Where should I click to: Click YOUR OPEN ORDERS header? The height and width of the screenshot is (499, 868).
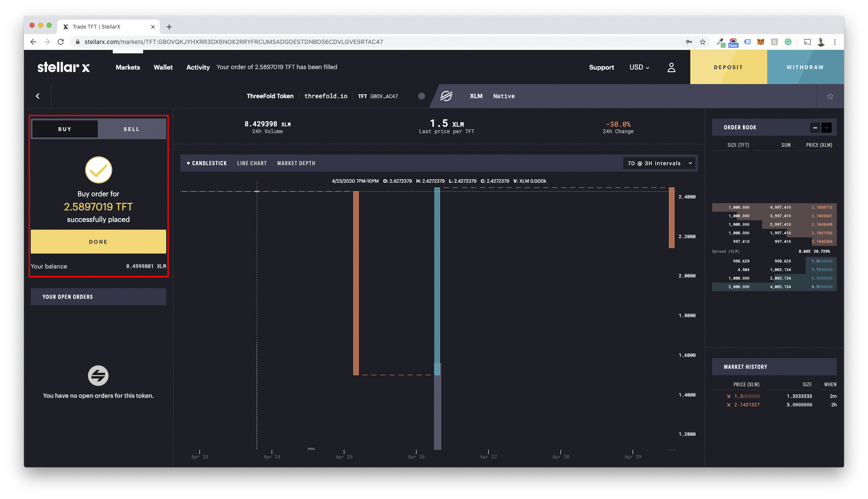[x=98, y=297]
